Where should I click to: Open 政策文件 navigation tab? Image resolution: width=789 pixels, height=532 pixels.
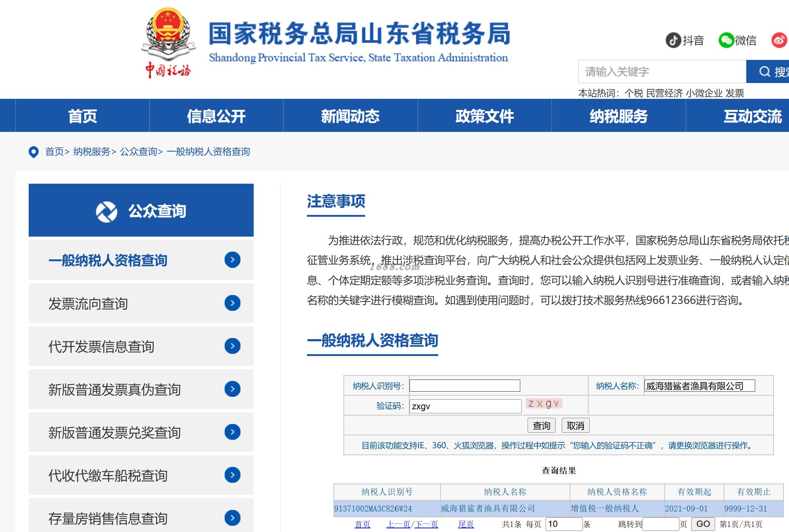coord(485,116)
